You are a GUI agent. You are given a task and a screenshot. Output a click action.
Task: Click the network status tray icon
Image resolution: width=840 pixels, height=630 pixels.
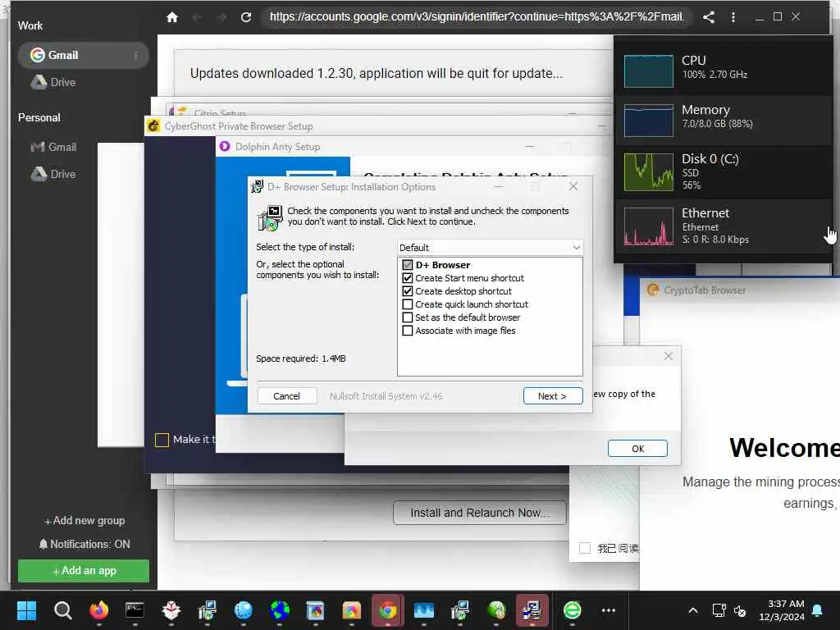(x=719, y=610)
